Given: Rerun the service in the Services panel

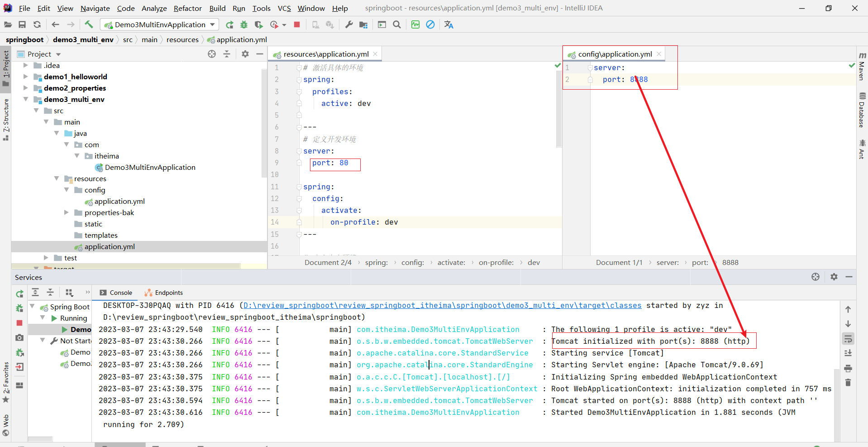Looking at the screenshot, I should [x=19, y=293].
